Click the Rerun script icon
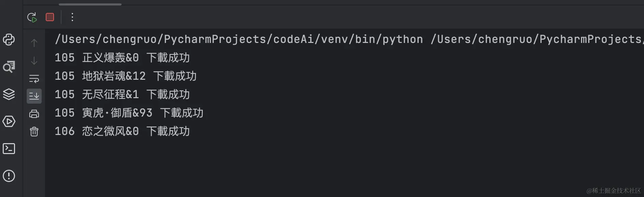 coord(32,17)
